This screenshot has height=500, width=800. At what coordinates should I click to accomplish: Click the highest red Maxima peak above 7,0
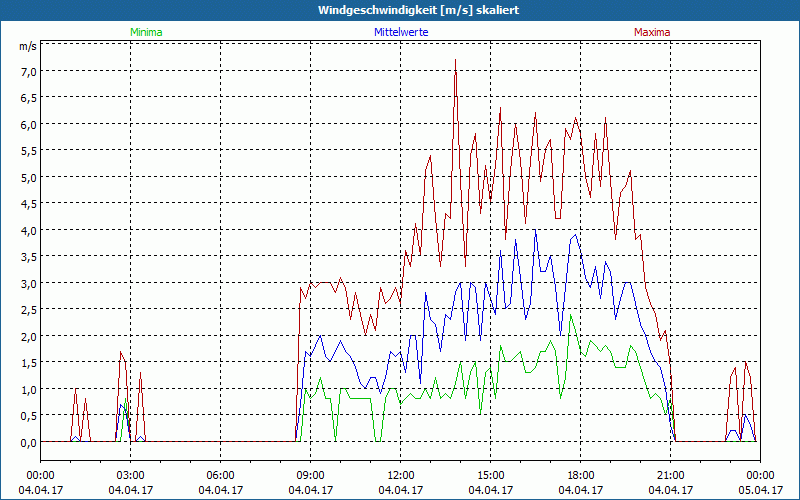pos(455,61)
